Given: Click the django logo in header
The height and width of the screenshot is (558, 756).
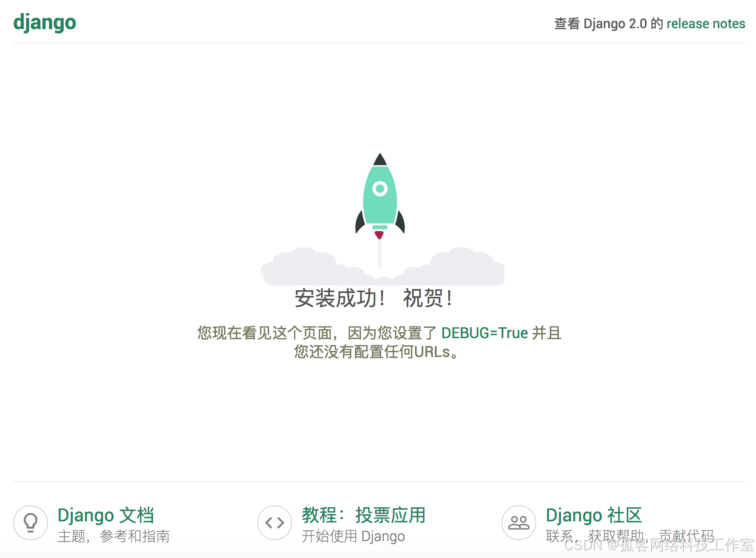Looking at the screenshot, I should (x=45, y=23).
